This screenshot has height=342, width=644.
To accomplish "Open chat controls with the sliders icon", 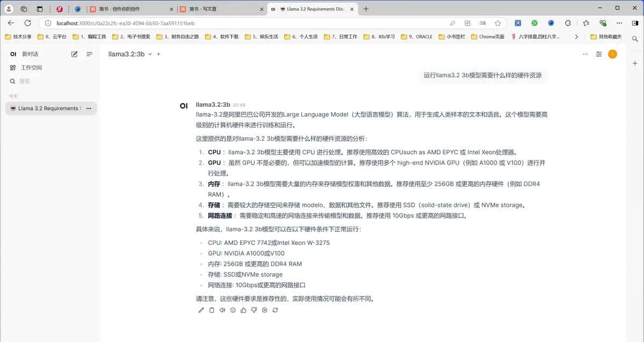I will pyautogui.click(x=599, y=54).
